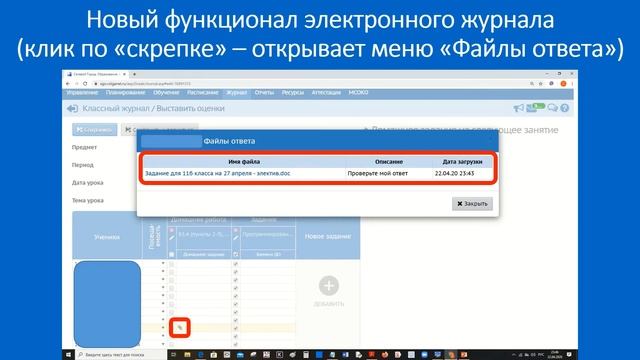640x360 pixels.
Task: Click the Сохранить button
Action: [x=95, y=130]
